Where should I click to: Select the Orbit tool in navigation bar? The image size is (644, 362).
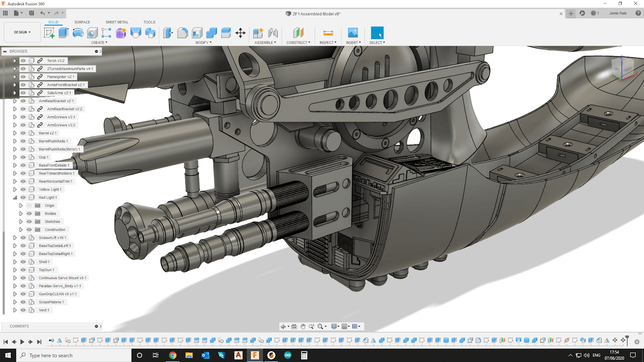283,327
